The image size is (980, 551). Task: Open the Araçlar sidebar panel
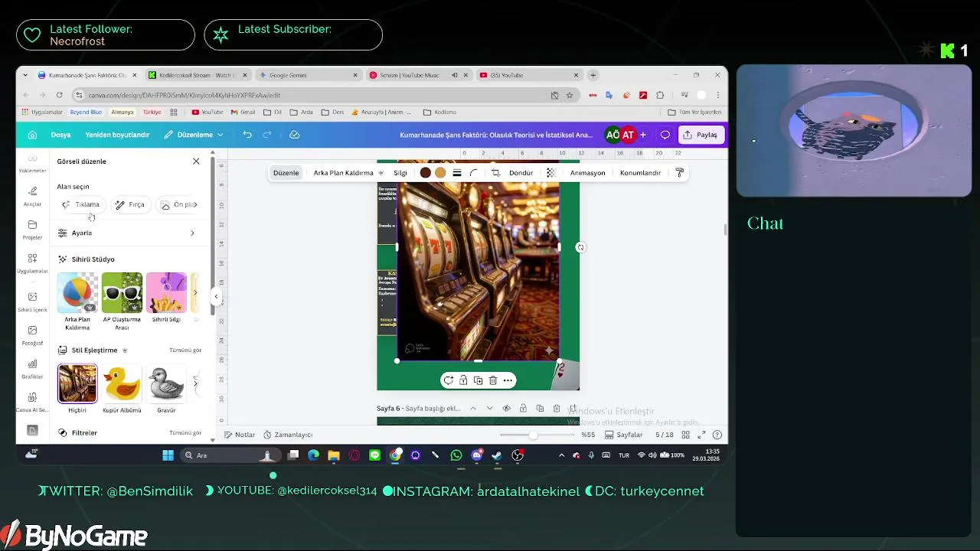(x=32, y=196)
